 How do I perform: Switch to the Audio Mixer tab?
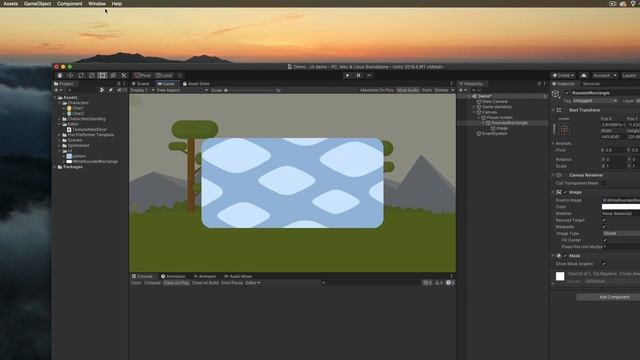tap(238, 276)
